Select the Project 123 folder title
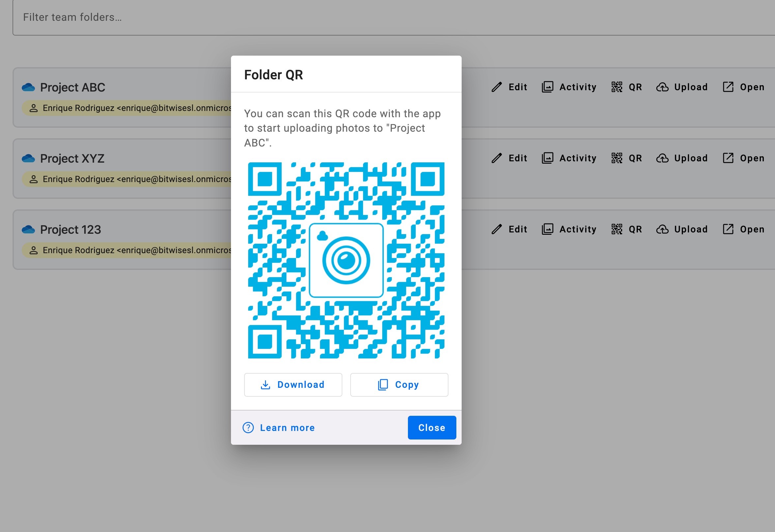Screen dimensions: 775x532 71,230
